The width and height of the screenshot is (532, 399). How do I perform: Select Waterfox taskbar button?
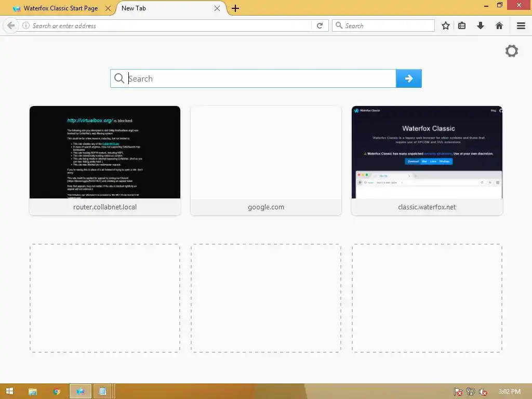click(x=81, y=392)
